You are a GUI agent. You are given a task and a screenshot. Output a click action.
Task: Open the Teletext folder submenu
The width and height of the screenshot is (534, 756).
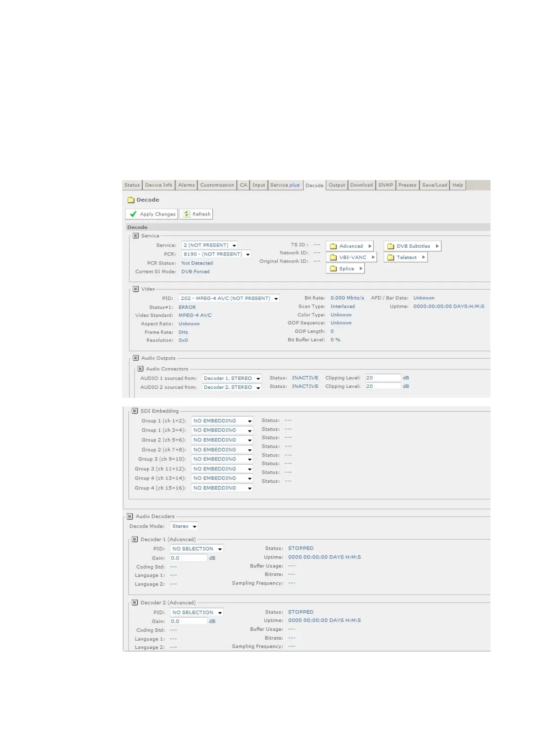(406, 257)
